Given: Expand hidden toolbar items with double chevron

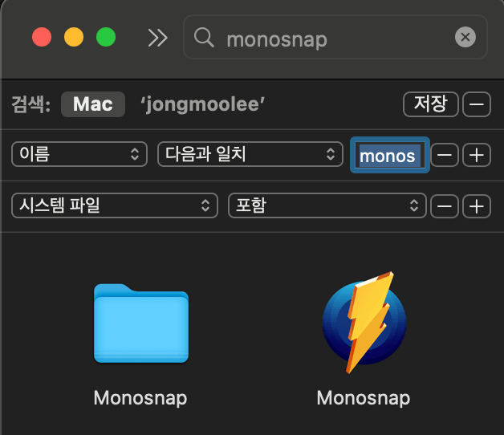Looking at the screenshot, I should (157, 38).
